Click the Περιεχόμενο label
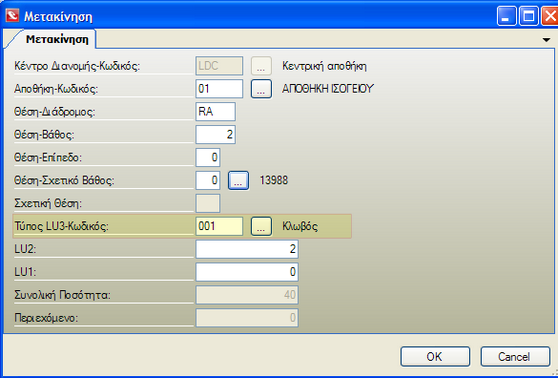This screenshot has height=378, width=558. (46, 318)
